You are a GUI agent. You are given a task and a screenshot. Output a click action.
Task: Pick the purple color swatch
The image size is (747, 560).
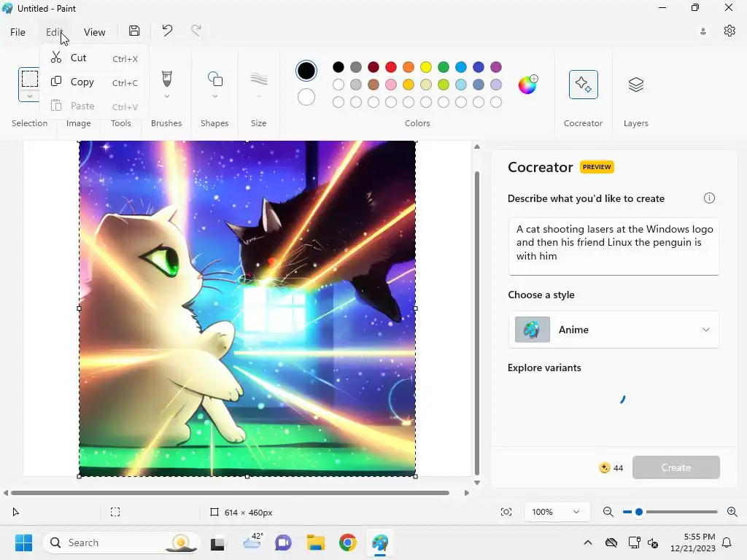[496, 67]
